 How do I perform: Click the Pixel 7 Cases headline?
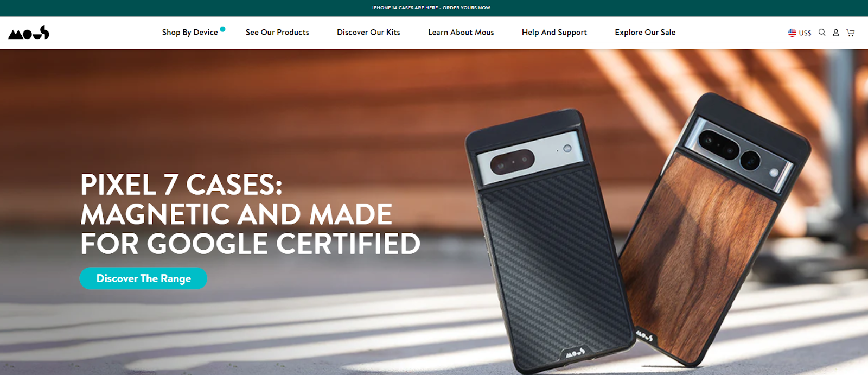(250, 214)
